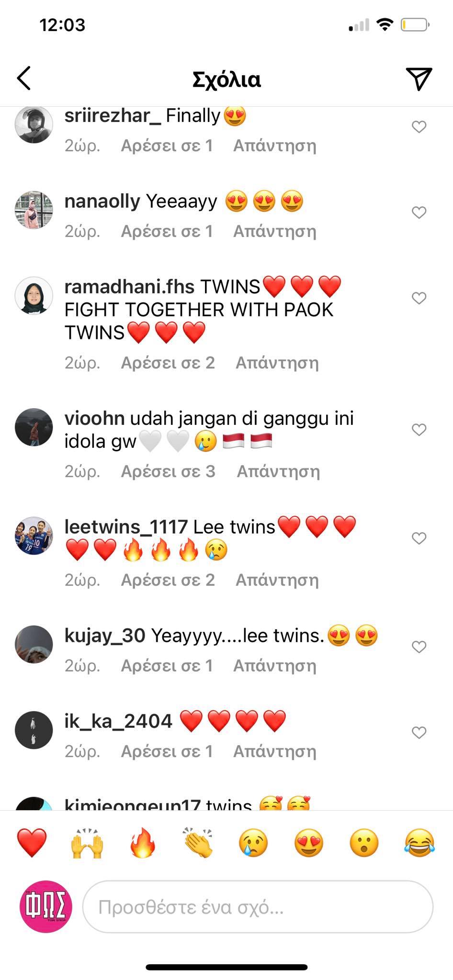Reply to ik_ka_2404's hearts comment
This screenshot has height=980, width=453.
point(274,751)
